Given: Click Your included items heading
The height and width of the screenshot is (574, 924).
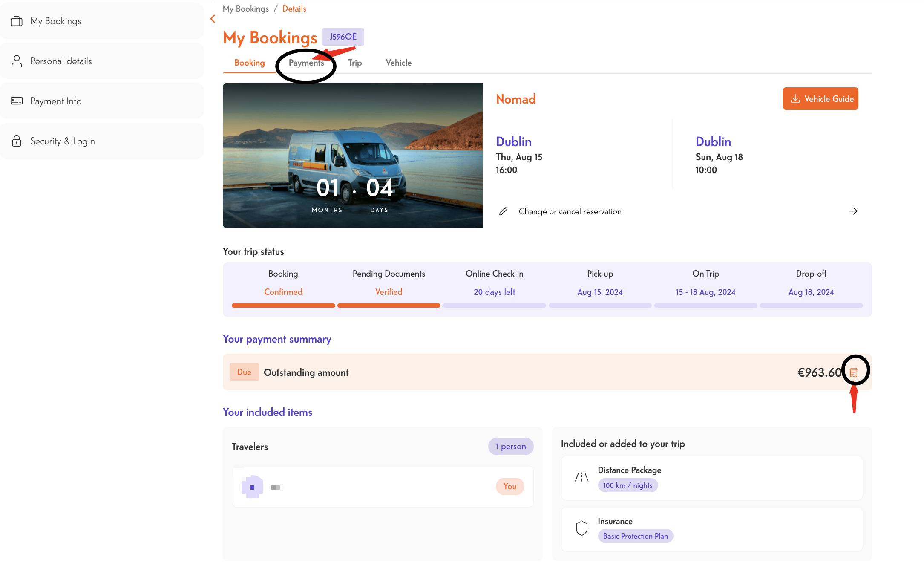Looking at the screenshot, I should tap(268, 412).
